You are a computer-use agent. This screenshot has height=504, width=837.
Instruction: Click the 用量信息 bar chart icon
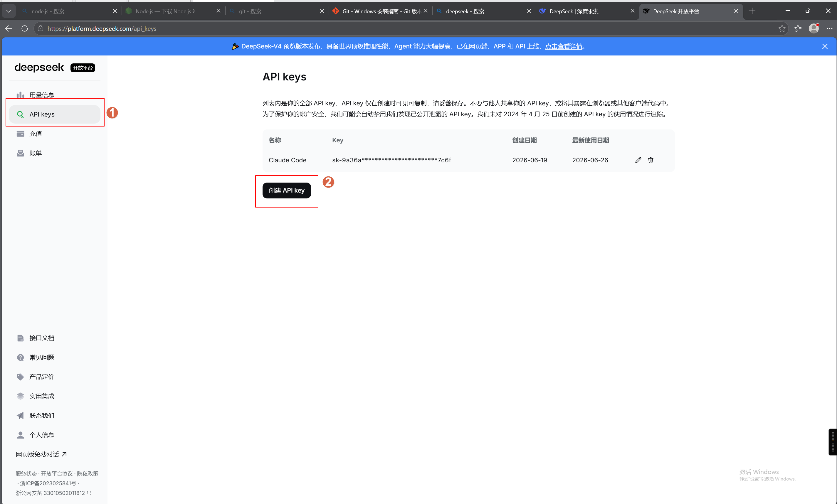point(20,95)
